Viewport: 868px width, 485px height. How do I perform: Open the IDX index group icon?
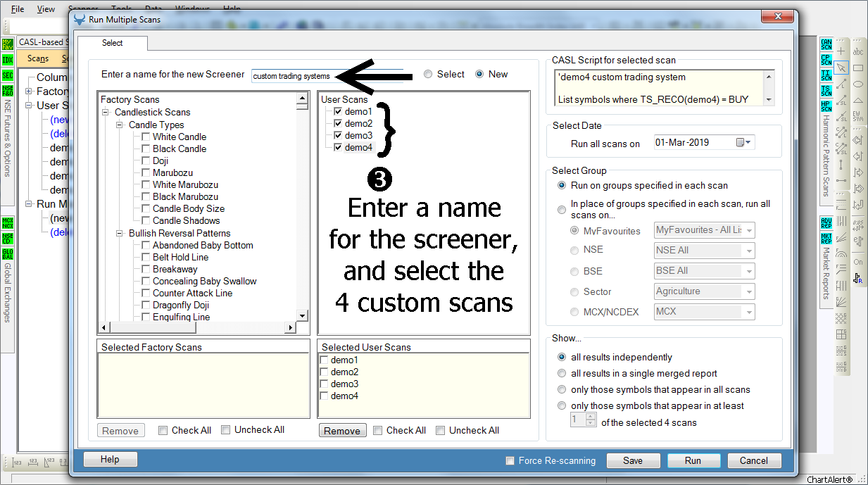[x=8, y=59]
